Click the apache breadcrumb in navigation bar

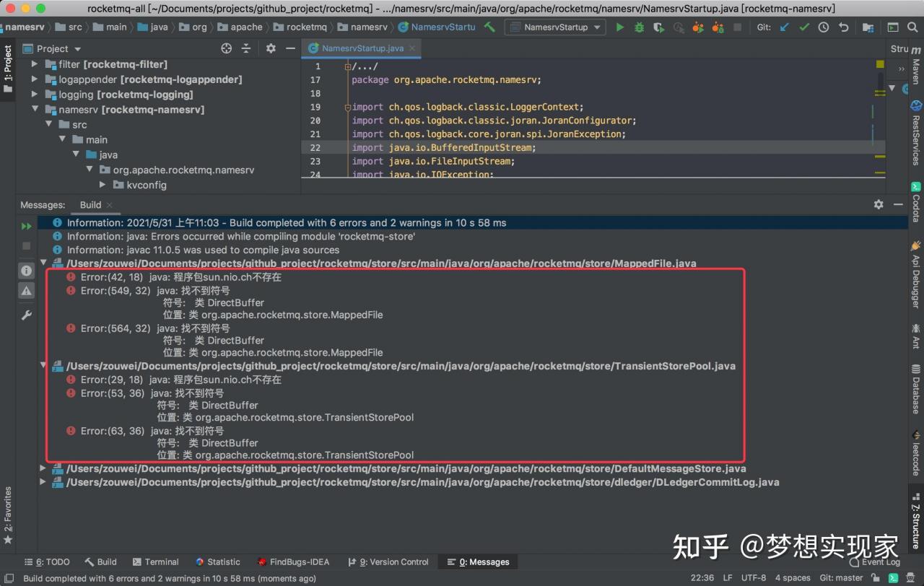coord(240,27)
